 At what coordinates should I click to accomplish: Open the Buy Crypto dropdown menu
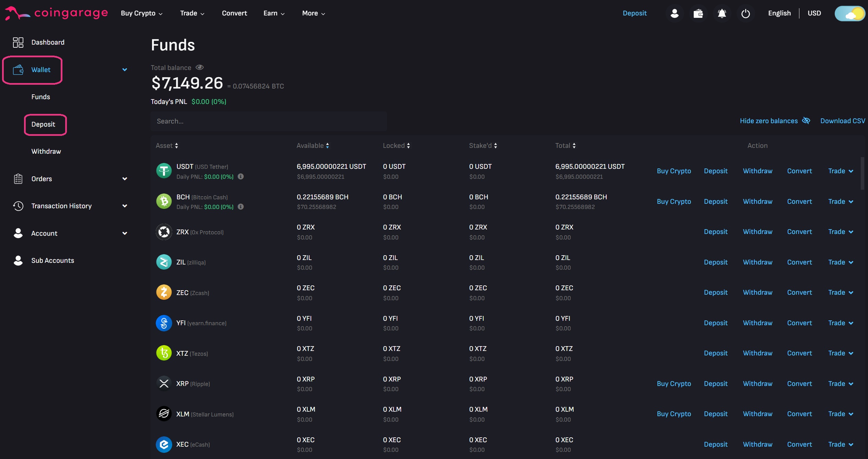(x=142, y=13)
